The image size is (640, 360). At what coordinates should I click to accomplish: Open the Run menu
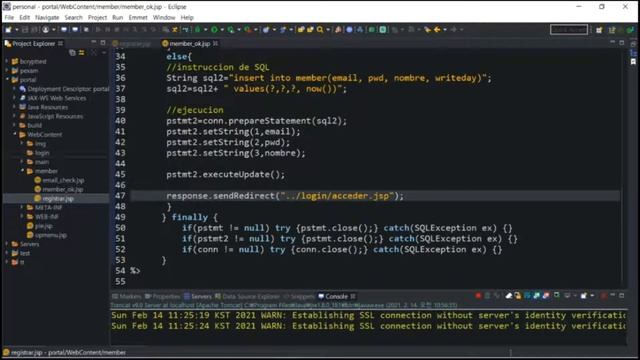pyautogui.click(x=118, y=18)
